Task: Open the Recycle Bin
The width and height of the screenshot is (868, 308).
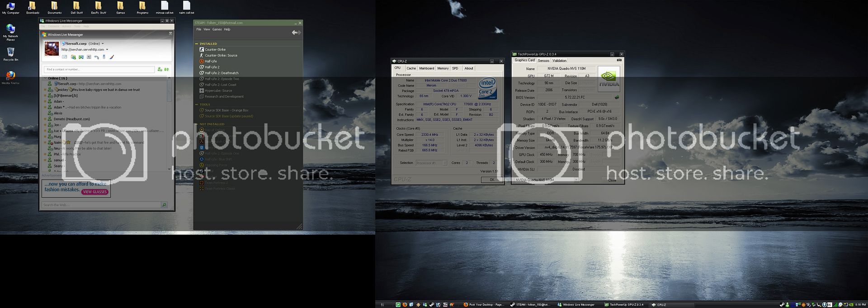Action: click(10, 54)
